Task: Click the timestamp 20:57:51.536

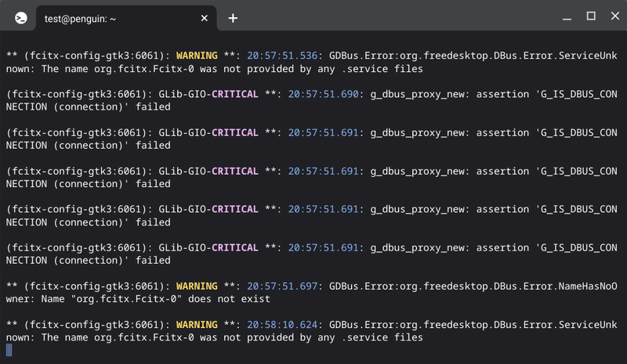Action: [282, 56]
